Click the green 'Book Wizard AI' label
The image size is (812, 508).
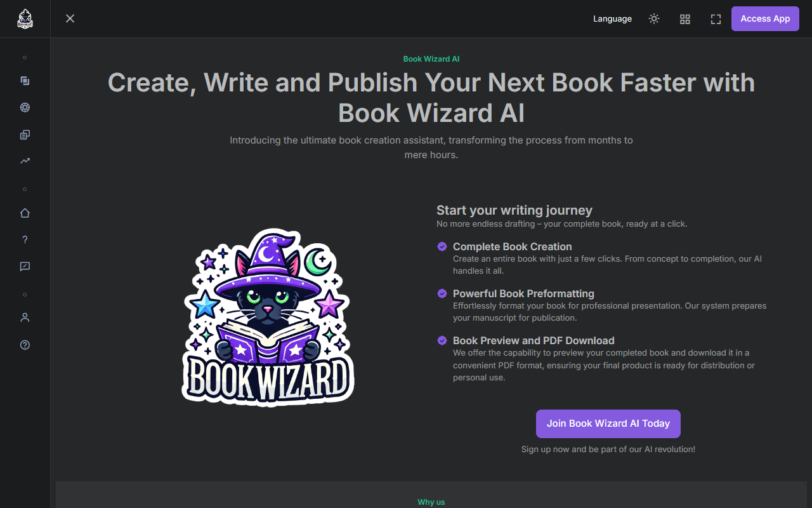[431, 59]
